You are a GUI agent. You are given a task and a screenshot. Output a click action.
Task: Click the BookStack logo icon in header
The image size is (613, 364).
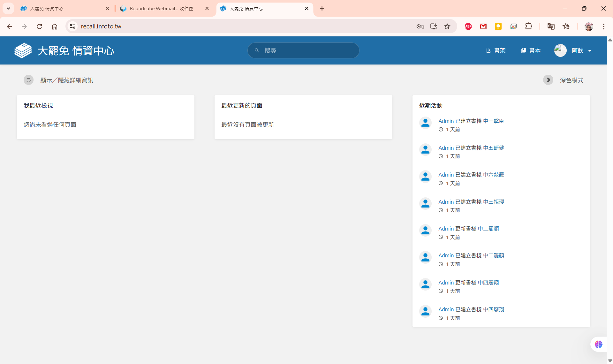(x=23, y=50)
